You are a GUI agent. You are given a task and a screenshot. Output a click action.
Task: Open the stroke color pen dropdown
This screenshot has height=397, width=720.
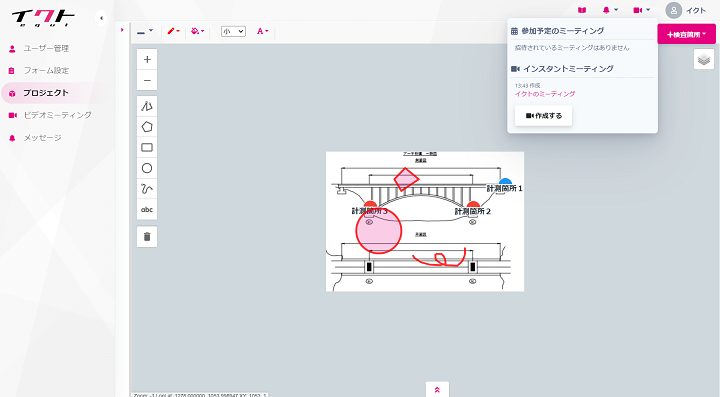[x=174, y=31]
